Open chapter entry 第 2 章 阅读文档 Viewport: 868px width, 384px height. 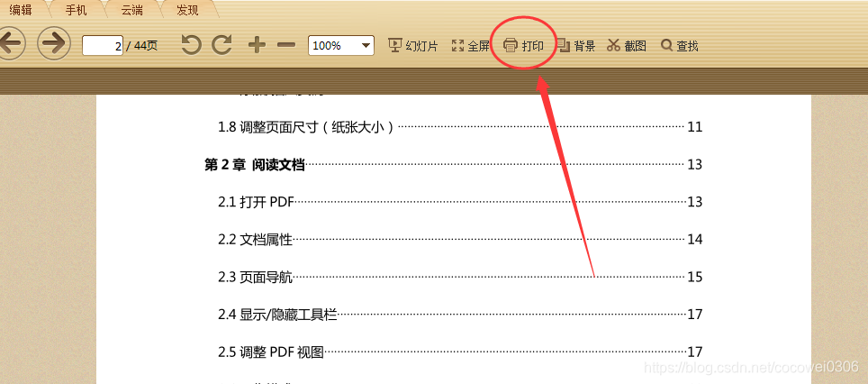[x=454, y=165]
